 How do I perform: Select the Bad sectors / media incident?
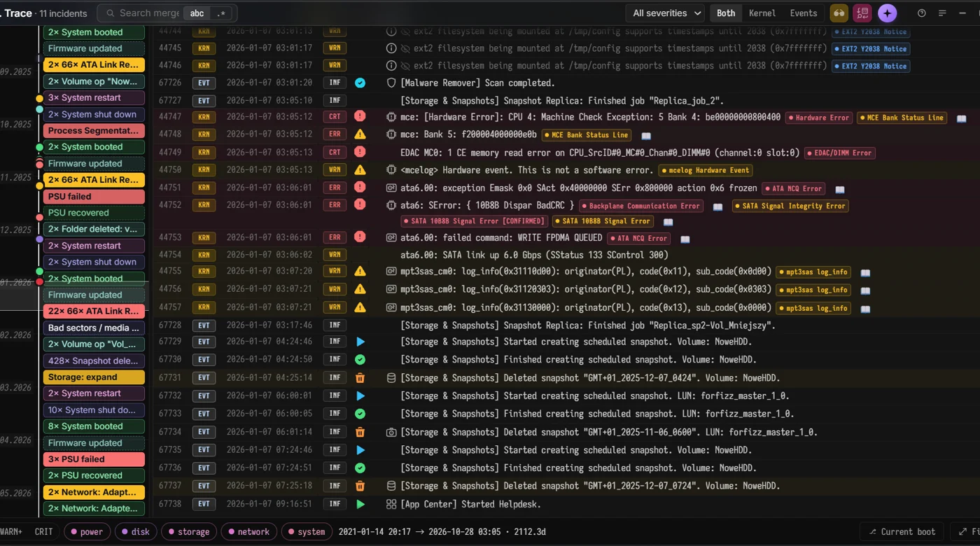(x=94, y=328)
